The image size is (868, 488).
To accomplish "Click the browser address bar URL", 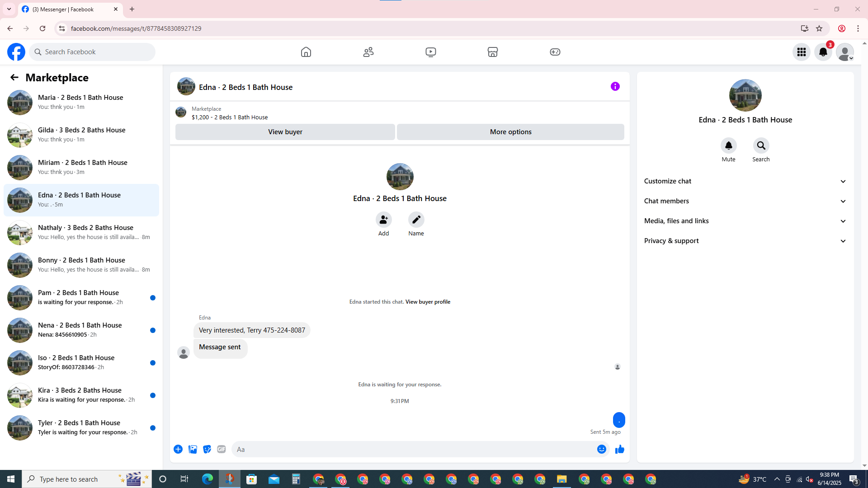I will 136,28.
